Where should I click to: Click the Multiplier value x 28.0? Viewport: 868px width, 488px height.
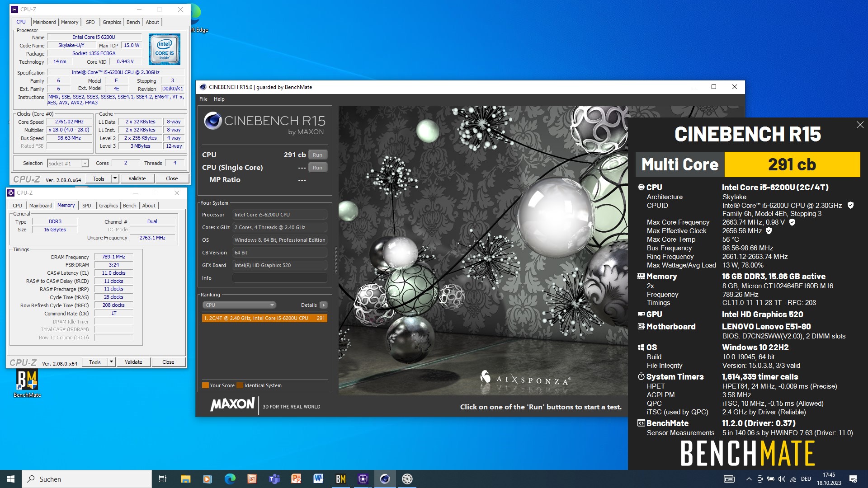click(69, 130)
